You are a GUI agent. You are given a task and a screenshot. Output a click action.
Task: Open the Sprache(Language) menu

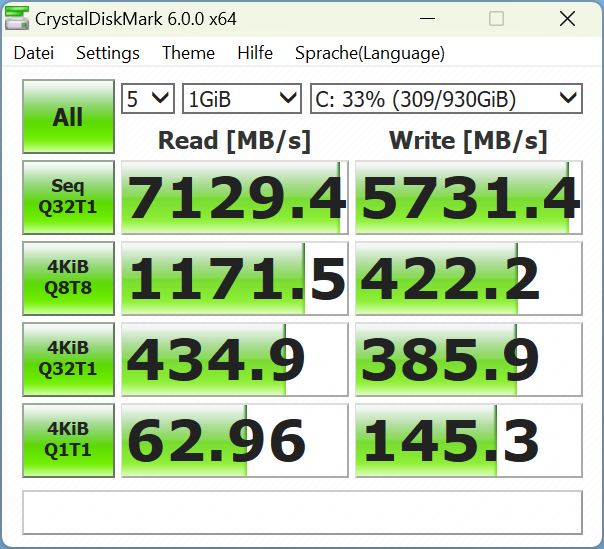[370, 53]
